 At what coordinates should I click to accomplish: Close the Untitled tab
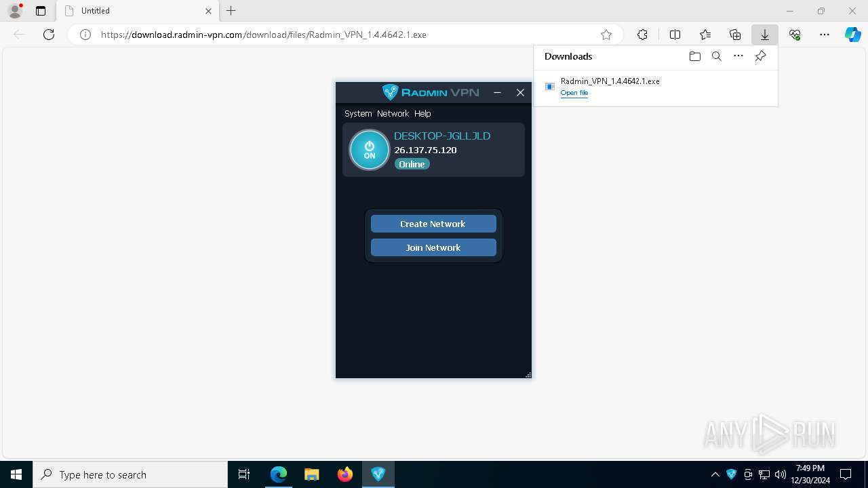[208, 11]
